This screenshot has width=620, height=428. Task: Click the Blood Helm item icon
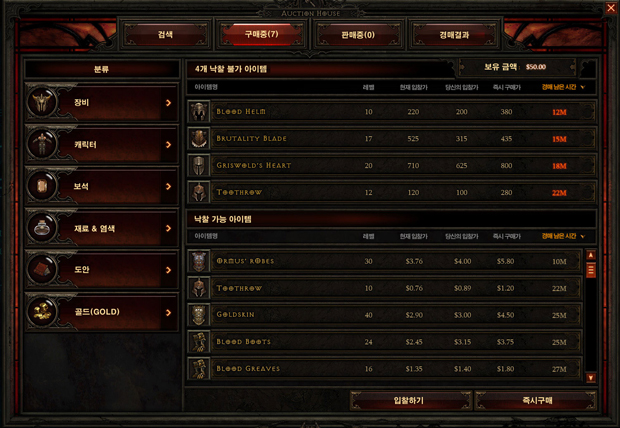(x=198, y=112)
